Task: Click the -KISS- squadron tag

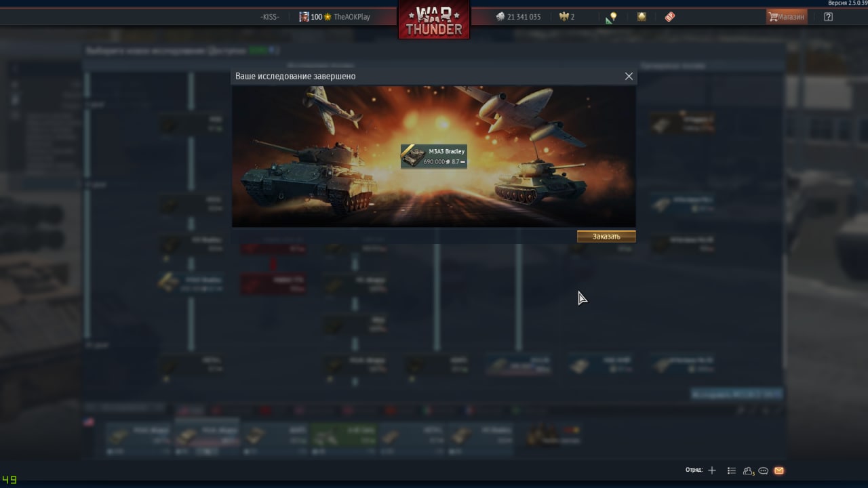Action: coord(270,17)
